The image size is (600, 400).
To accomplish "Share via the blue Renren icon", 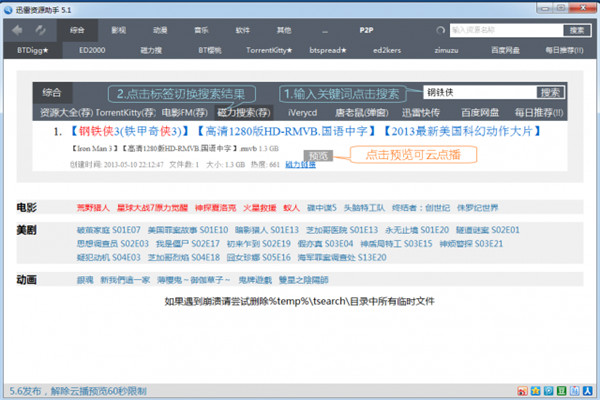I will (x=587, y=391).
